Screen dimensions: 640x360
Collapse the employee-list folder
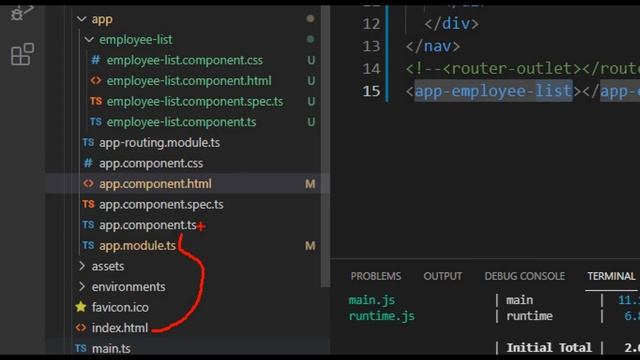(x=89, y=40)
